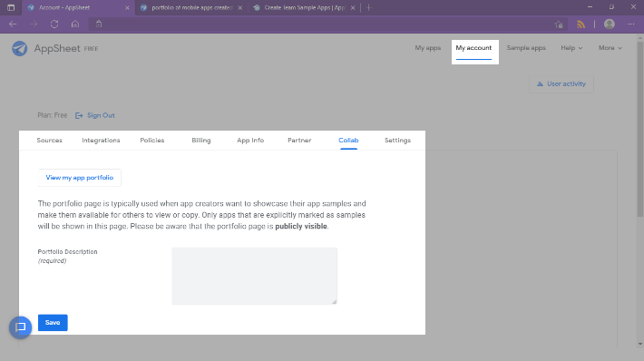
Task: Click the FREE label beside AppSheet
Action: point(92,49)
